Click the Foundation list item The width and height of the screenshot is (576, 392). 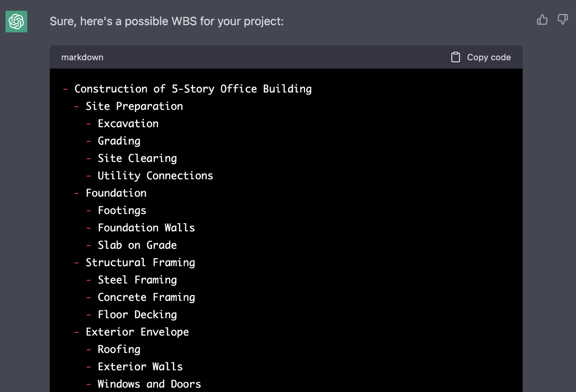(x=116, y=193)
